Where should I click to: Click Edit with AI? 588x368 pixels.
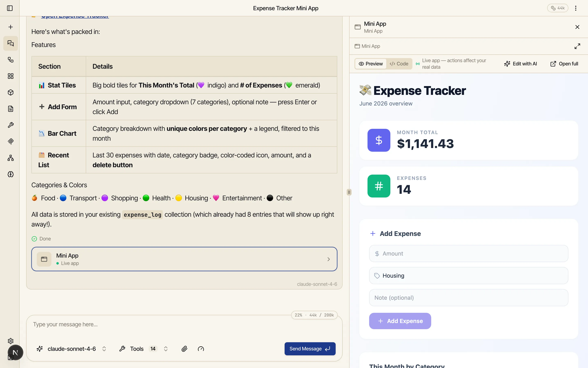pos(520,64)
